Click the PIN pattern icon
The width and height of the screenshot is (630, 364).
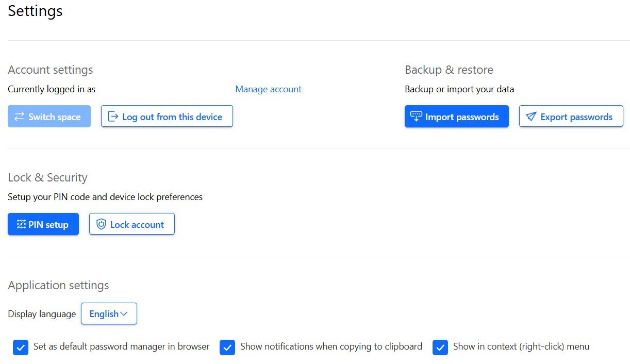[x=21, y=224]
